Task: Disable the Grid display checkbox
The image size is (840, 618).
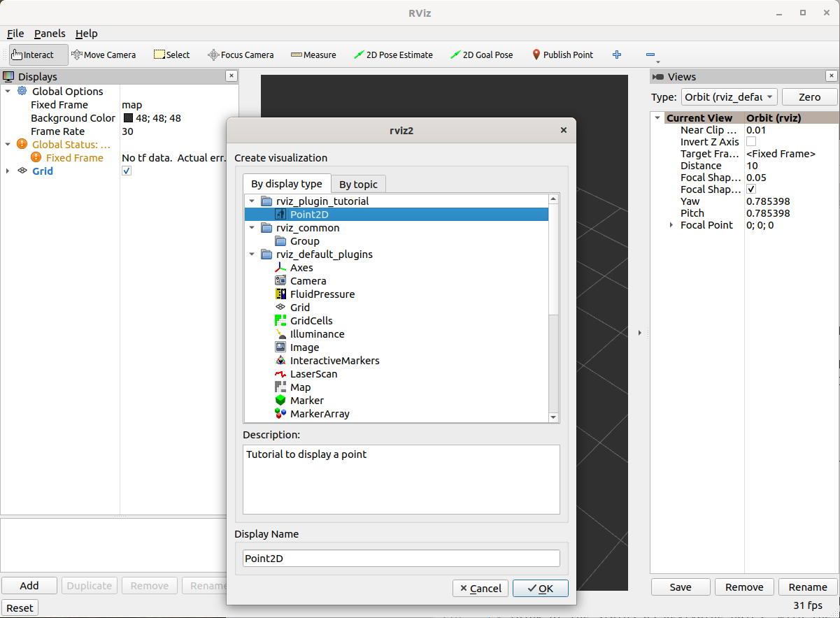Action: 127,170
